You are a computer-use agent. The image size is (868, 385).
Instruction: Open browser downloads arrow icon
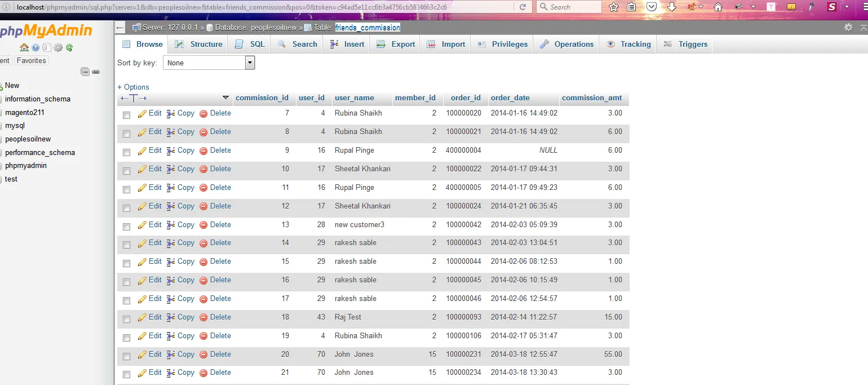[x=671, y=7]
